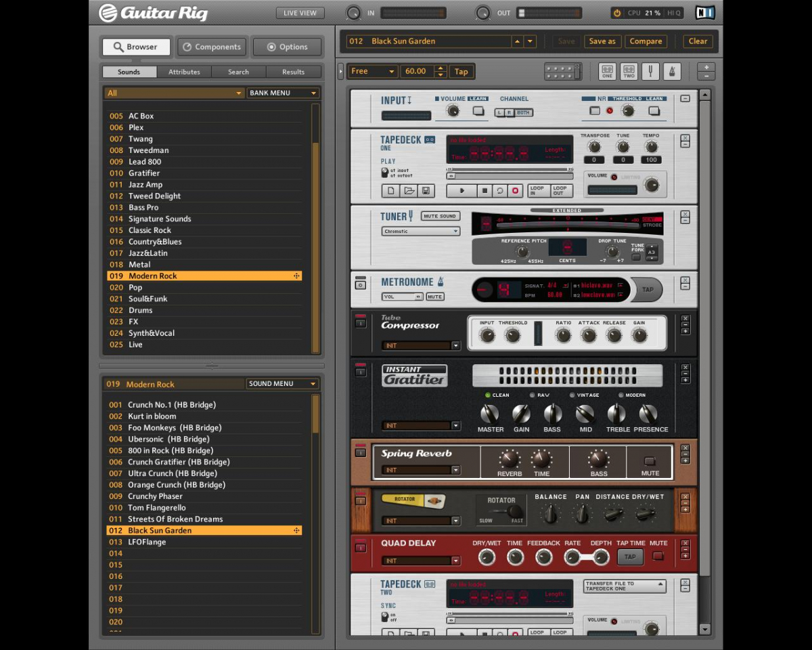The image size is (812, 650).
Task: Click the tuning fork Tuner icon
Action: click(x=650, y=71)
